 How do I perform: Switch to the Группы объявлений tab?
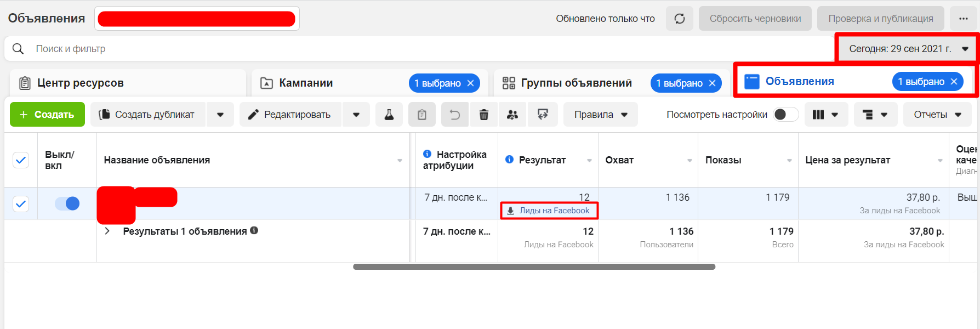pos(576,83)
